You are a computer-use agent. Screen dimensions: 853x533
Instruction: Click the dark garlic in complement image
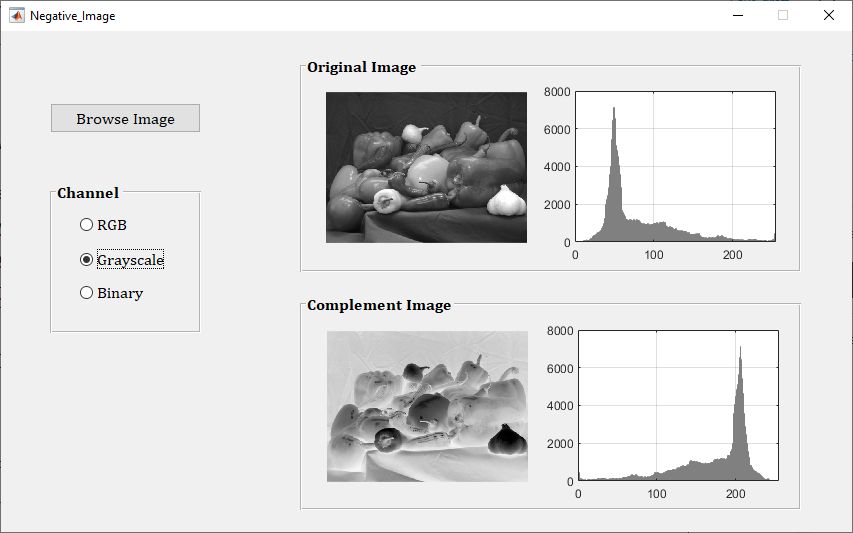507,438
